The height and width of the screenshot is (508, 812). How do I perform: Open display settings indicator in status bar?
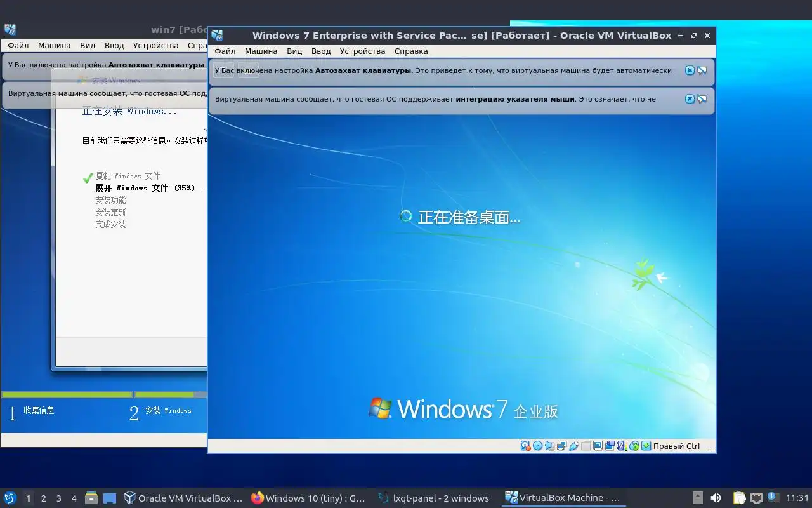click(598, 446)
